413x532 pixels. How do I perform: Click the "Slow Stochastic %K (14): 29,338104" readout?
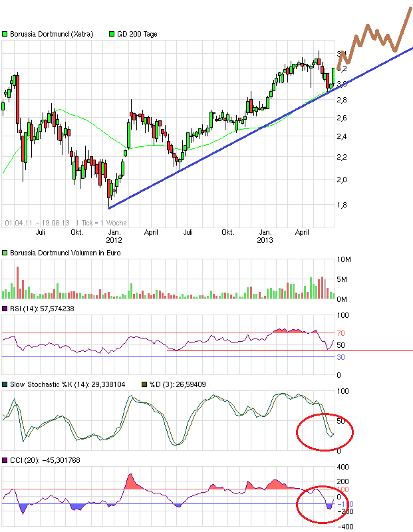coord(68,384)
